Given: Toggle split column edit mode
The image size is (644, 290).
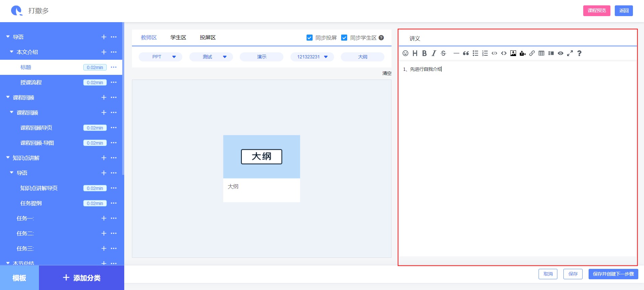Looking at the screenshot, I should (x=551, y=53).
